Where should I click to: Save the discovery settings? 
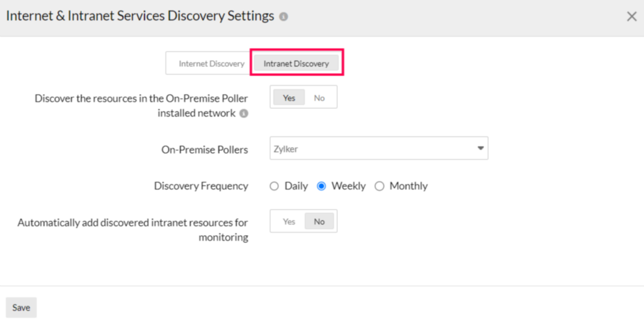[21, 308]
